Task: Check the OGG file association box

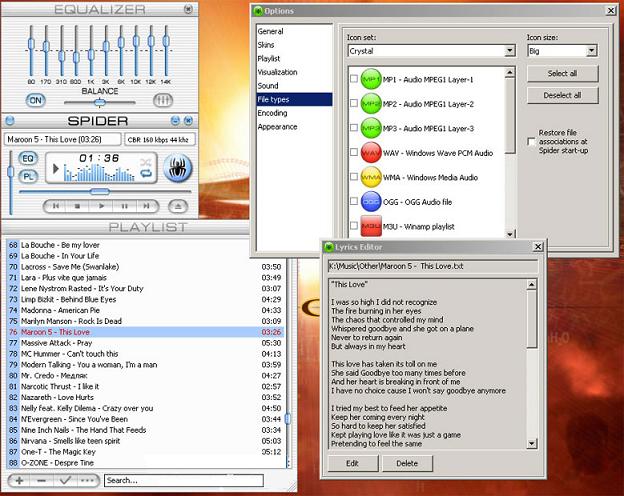Action: [x=353, y=201]
